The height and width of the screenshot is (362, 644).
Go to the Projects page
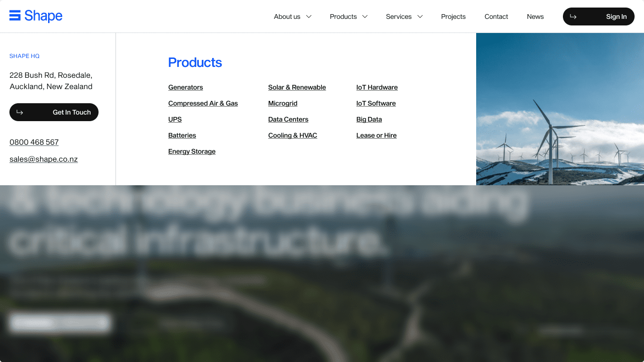(454, 16)
